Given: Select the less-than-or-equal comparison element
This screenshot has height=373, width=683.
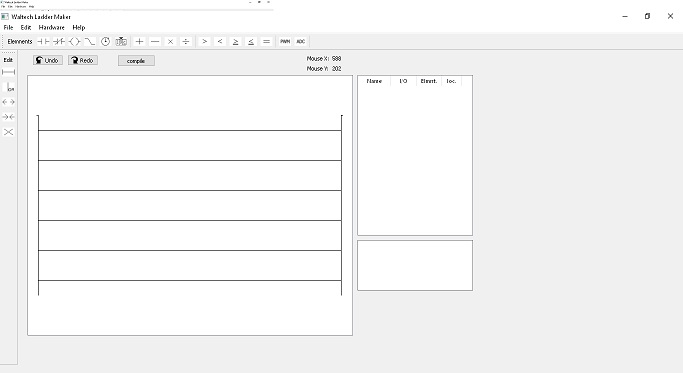Looking at the screenshot, I should (x=251, y=41).
